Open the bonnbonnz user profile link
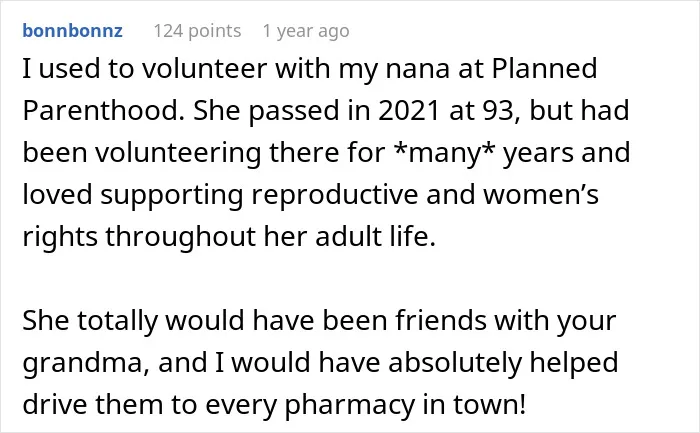This screenshot has height=433, width=700. pyautogui.click(x=73, y=31)
